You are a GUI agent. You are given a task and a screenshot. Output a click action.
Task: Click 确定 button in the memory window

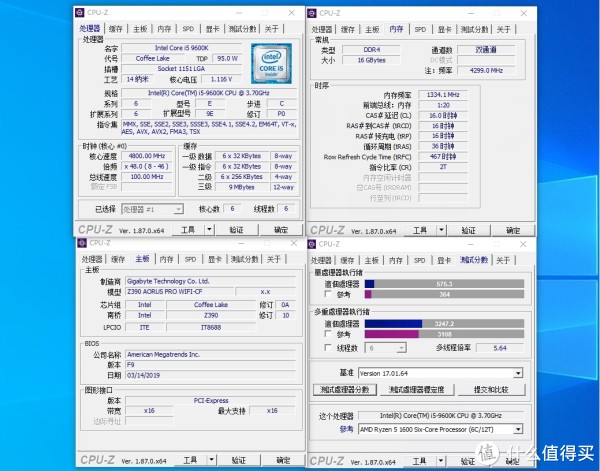[x=513, y=230]
